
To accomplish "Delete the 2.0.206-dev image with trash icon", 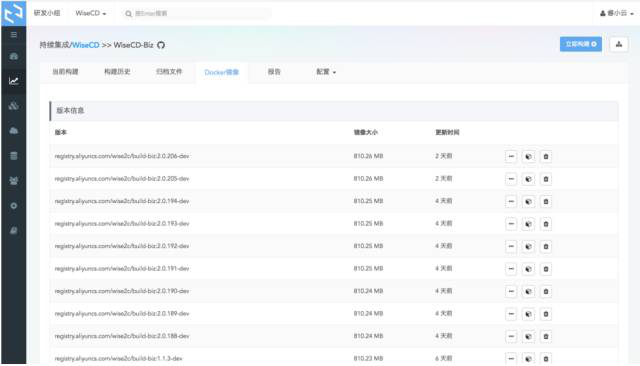I will tap(546, 156).
